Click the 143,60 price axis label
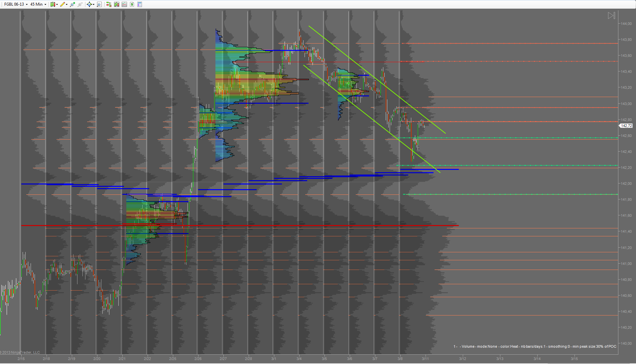The width and height of the screenshot is (636, 364). [x=626, y=56]
